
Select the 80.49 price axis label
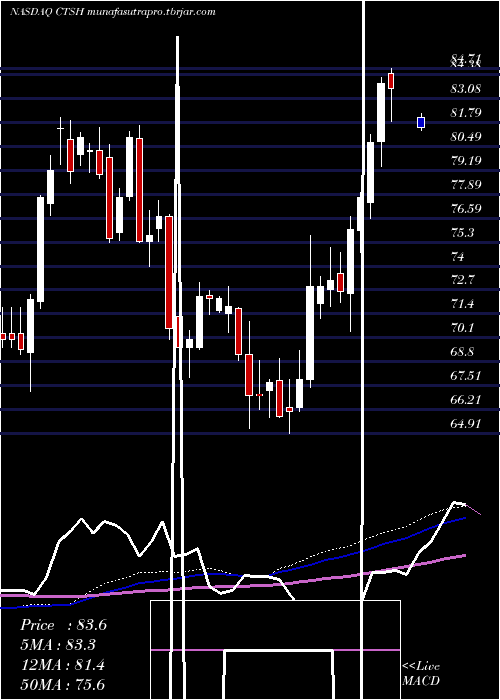466,136
